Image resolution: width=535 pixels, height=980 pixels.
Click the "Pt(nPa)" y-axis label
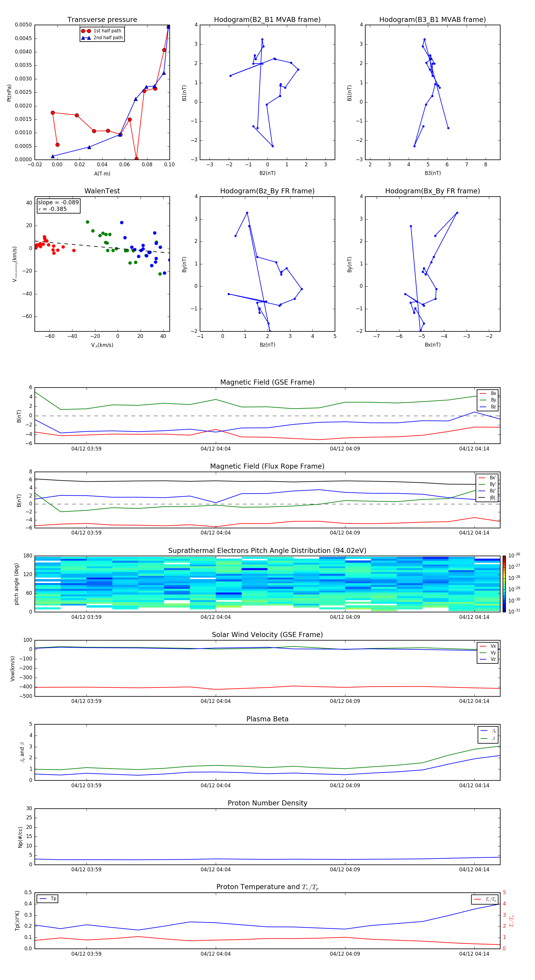coord(9,93)
